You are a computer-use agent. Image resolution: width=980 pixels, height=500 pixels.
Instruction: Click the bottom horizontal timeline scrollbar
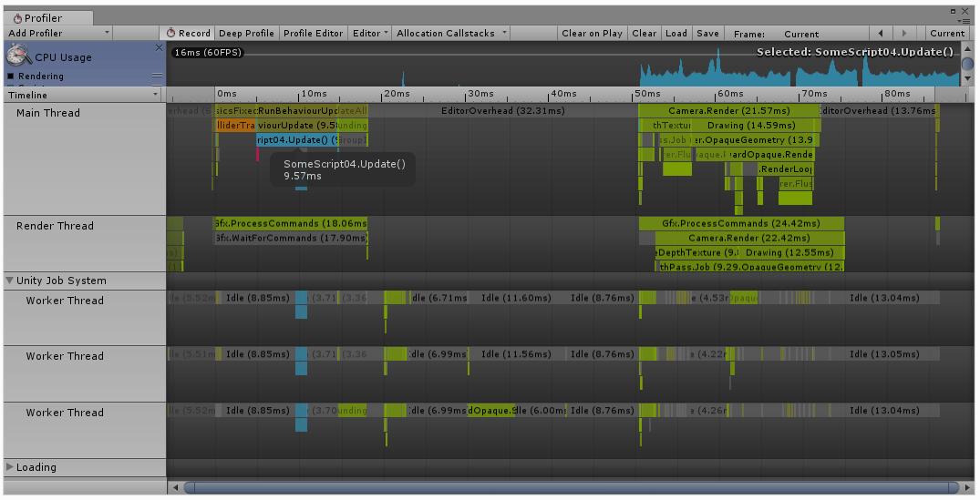click(x=572, y=487)
